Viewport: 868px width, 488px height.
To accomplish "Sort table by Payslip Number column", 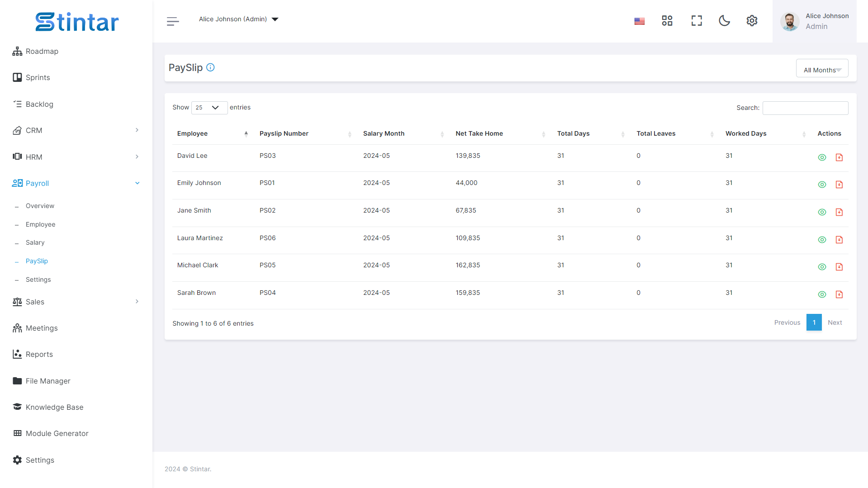I will pyautogui.click(x=307, y=133).
